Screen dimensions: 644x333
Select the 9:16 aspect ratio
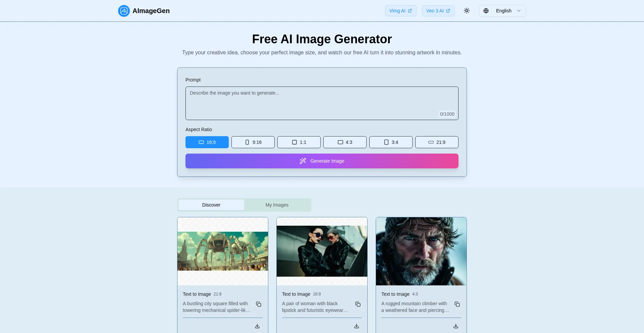click(x=253, y=142)
